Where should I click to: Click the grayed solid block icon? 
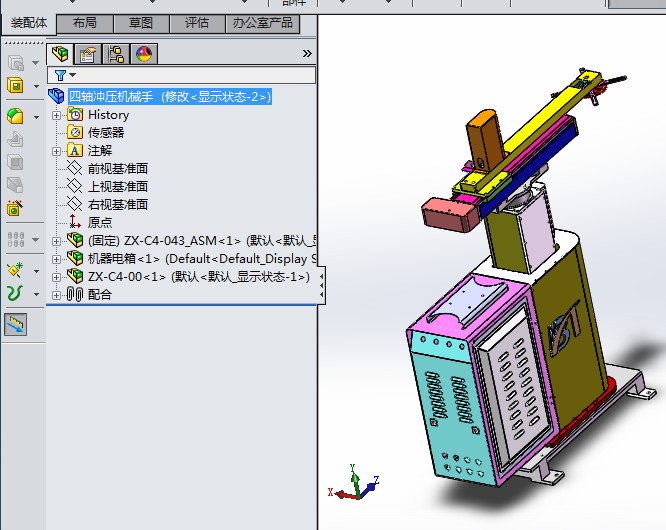[x=15, y=185]
